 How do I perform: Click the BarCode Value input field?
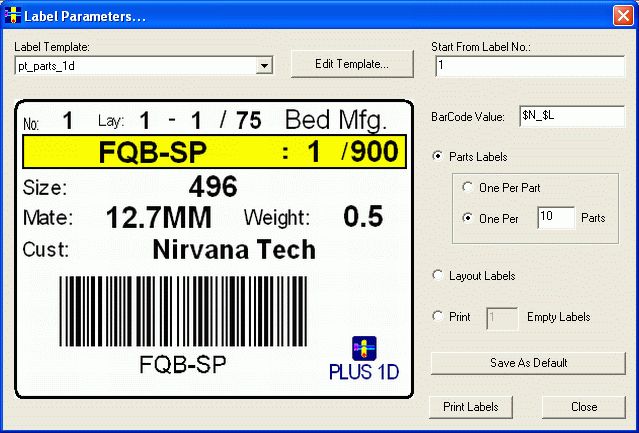pos(572,116)
